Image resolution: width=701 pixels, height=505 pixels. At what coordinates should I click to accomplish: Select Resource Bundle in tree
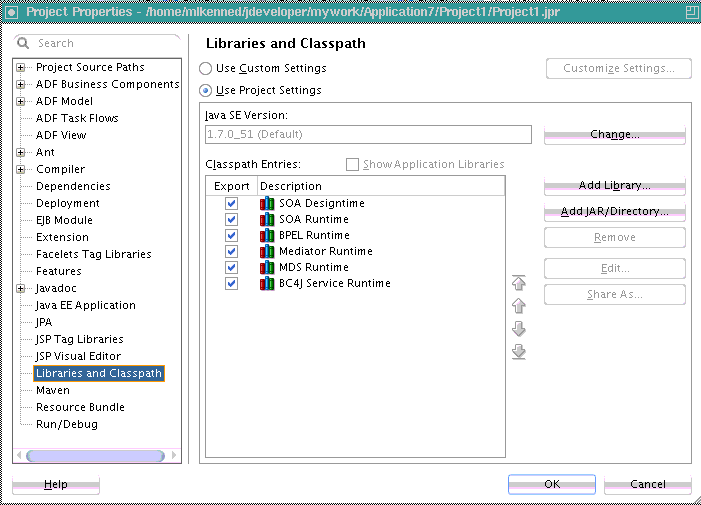pyautogui.click(x=80, y=407)
